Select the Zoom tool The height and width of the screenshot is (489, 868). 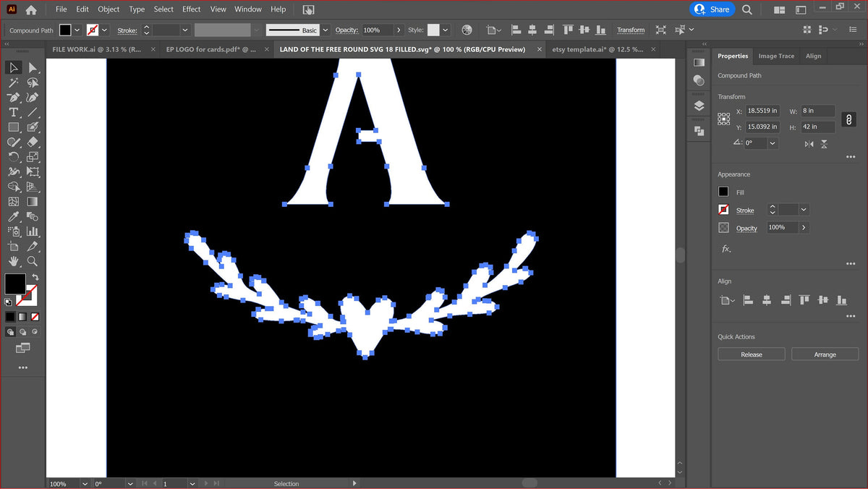coord(33,261)
